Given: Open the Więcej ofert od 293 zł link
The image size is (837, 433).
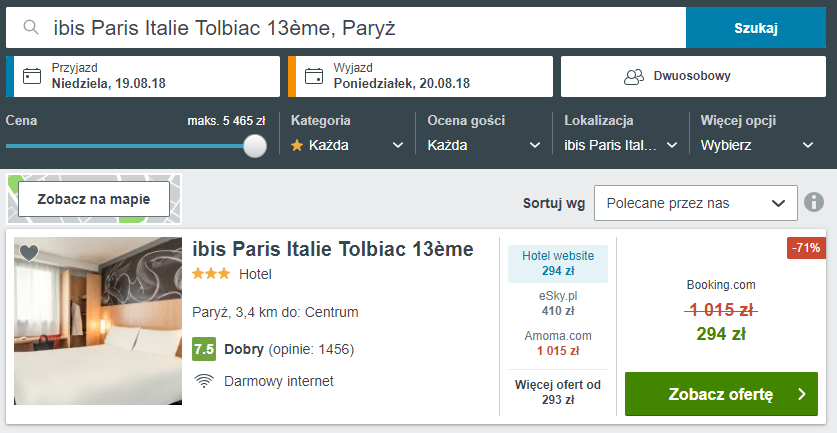Looking at the screenshot, I should (558, 392).
